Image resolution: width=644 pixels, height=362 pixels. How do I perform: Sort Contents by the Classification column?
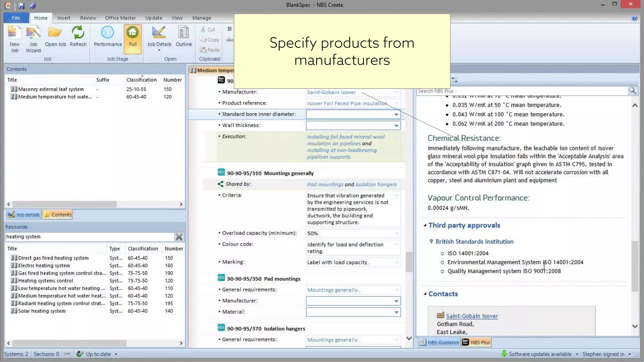click(141, 80)
